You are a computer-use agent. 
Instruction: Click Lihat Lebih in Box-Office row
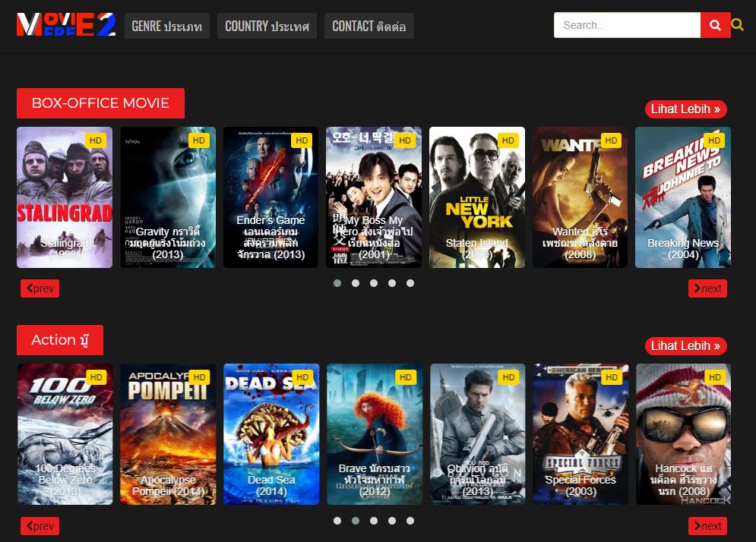coord(685,109)
